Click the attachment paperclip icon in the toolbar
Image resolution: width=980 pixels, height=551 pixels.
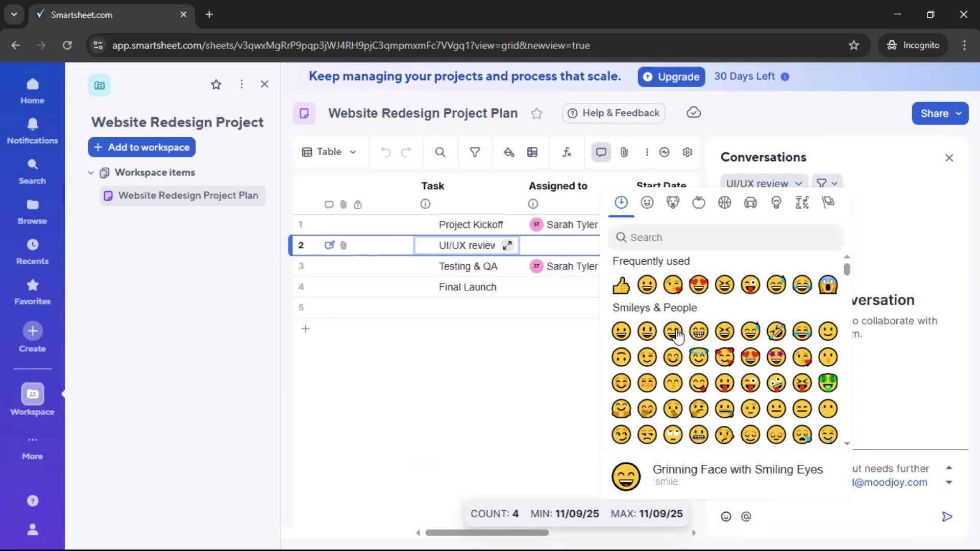pyautogui.click(x=624, y=152)
